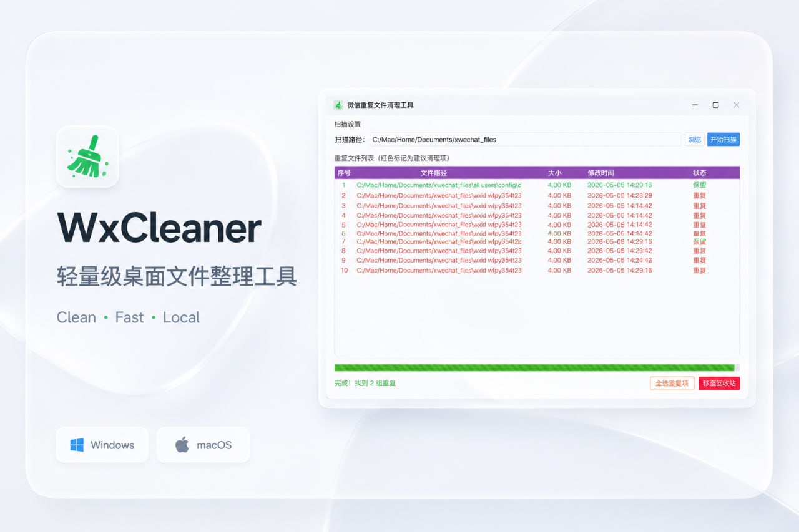Select the file path in row 10
The height and width of the screenshot is (532, 799).
(439, 271)
